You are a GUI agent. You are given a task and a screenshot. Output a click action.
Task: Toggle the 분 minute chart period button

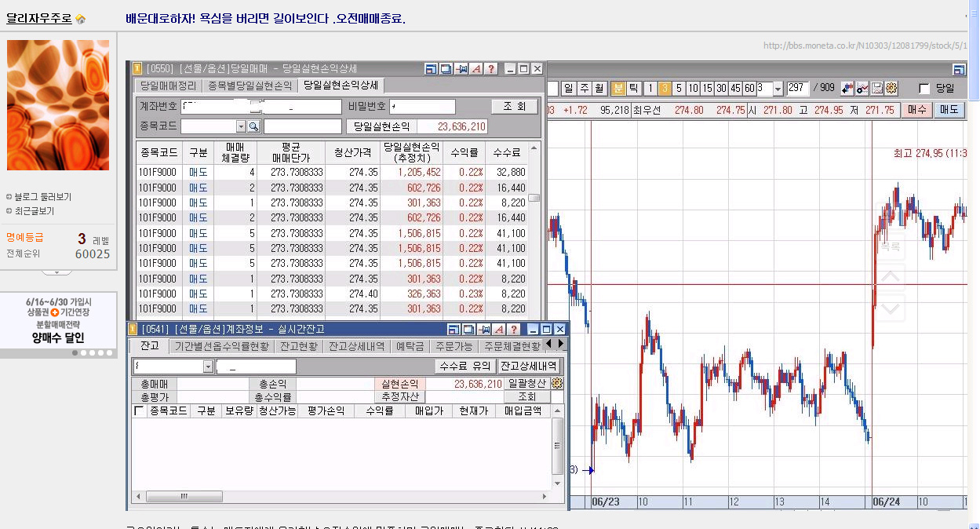(618, 89)
